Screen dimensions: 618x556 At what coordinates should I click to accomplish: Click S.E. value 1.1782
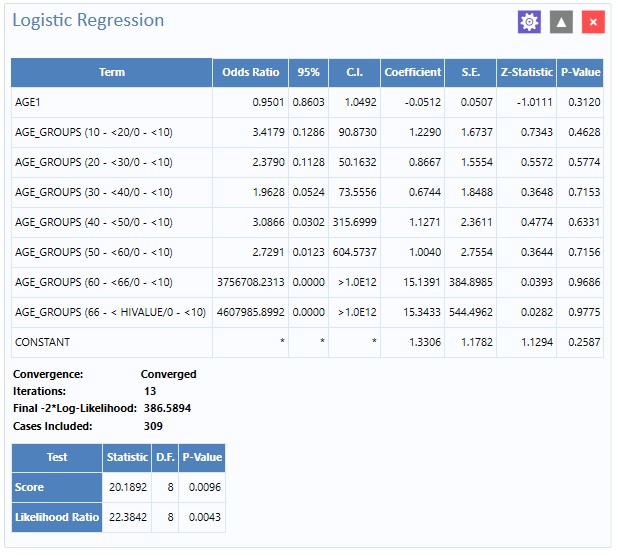[x=477, y=342]
